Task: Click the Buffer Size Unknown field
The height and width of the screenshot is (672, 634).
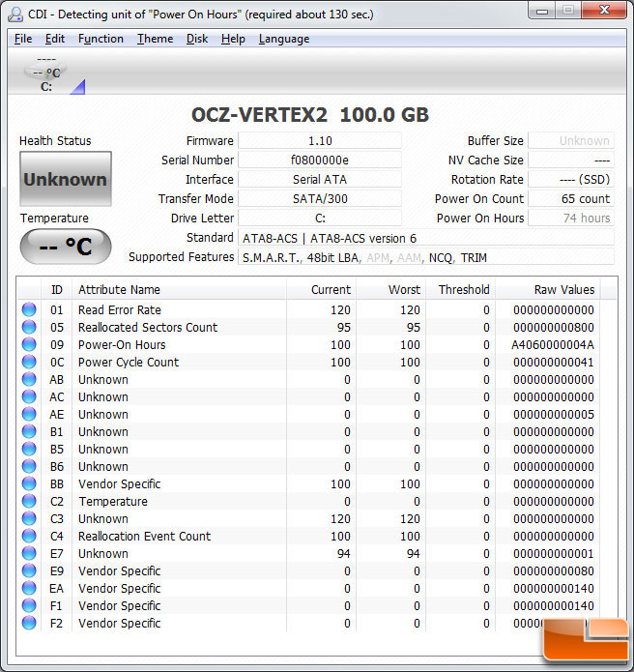Action: click(571, 140)
